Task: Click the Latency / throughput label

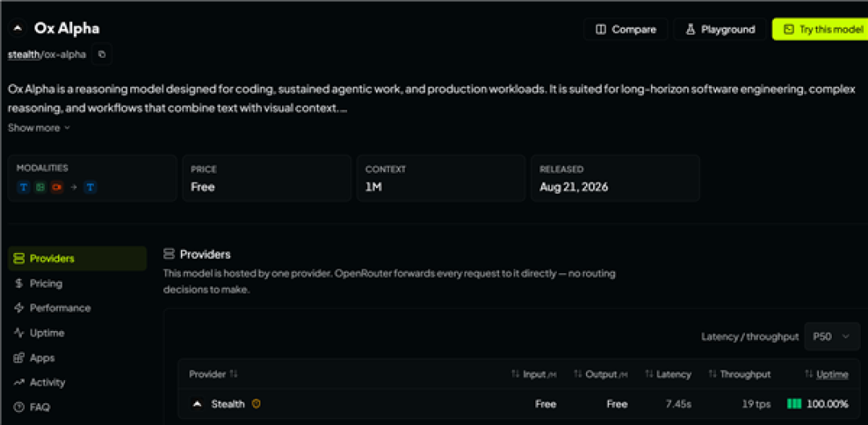Action: pyautogui.click(x=750, y=337)
